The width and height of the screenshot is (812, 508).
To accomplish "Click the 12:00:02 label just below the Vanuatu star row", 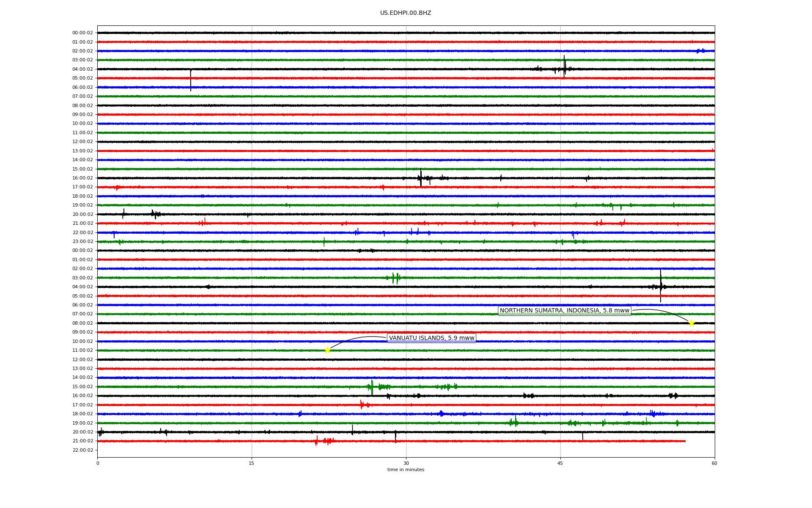I will pyautogui.click(x=82, y=360).
